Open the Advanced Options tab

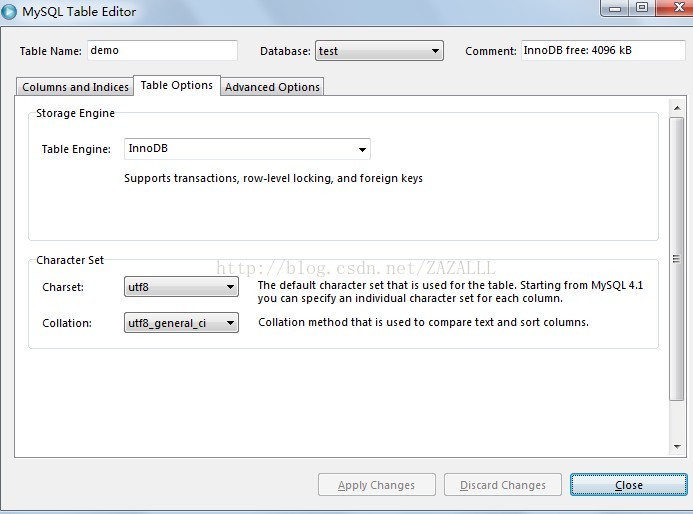pos(272,87)
